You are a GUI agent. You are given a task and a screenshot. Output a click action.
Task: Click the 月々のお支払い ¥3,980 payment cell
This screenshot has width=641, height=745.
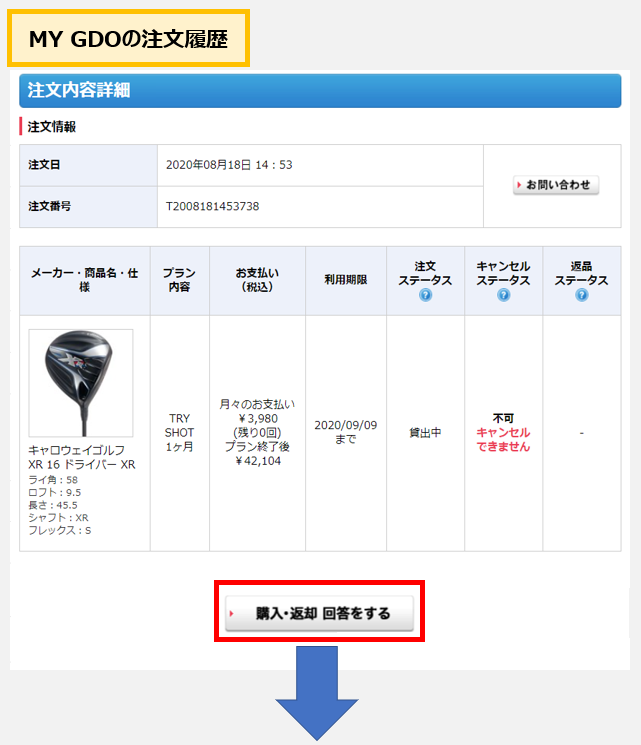257,432
